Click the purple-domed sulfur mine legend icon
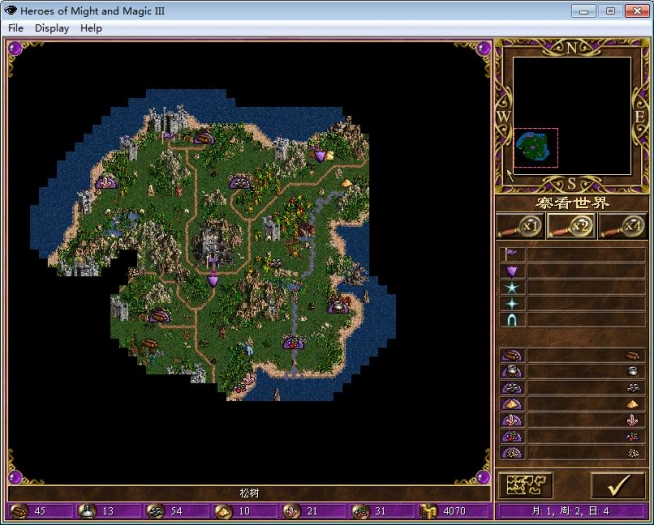Viewport: 654px width, 525px height. (511, 404)
